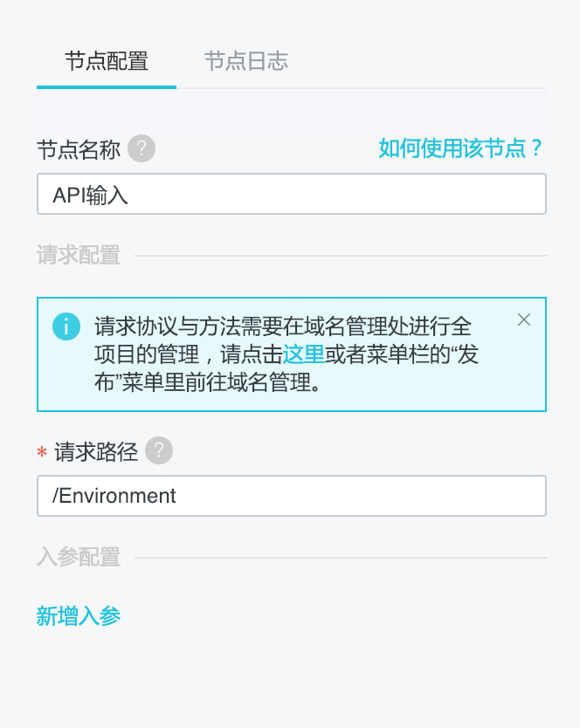
Task: Click the help icon next to 请求路径
Action: [159, 451]
